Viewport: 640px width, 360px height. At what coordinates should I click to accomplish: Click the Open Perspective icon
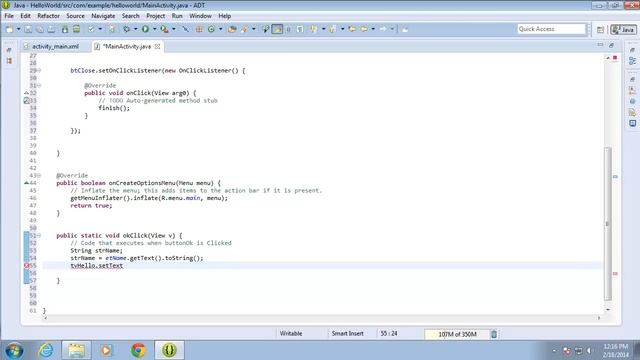point(600,29)
